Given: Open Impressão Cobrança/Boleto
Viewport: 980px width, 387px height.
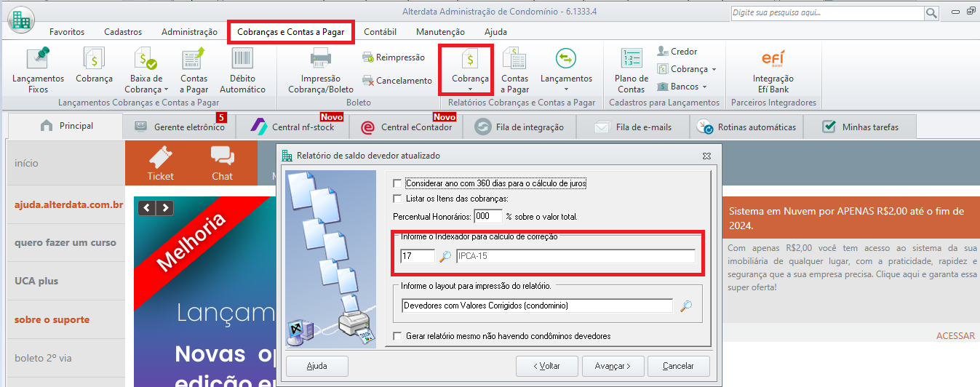Looking at the screenshot, I should coord(321,70).
